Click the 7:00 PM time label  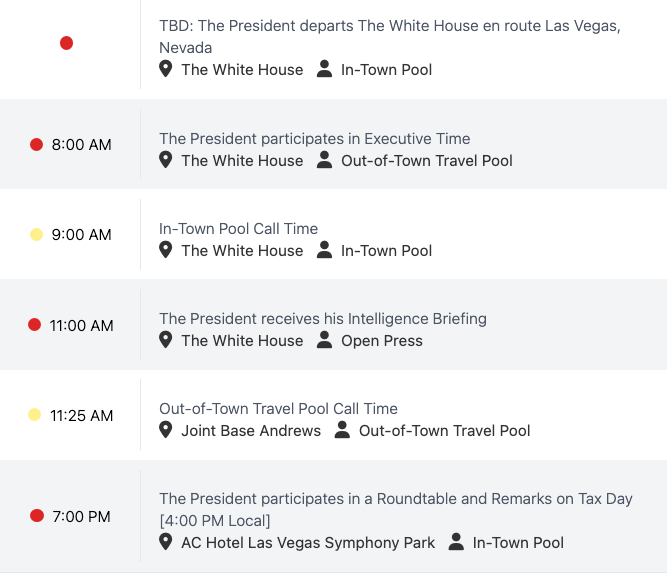tap(81, 517)
